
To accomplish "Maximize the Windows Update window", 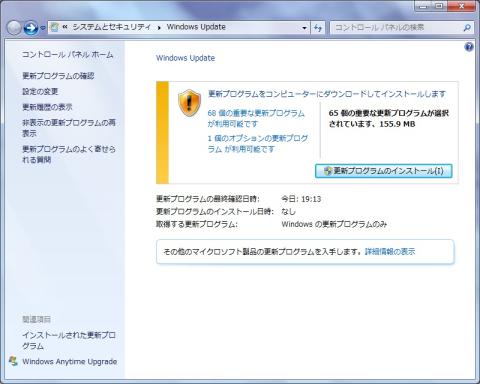I will tap(440, 6).
